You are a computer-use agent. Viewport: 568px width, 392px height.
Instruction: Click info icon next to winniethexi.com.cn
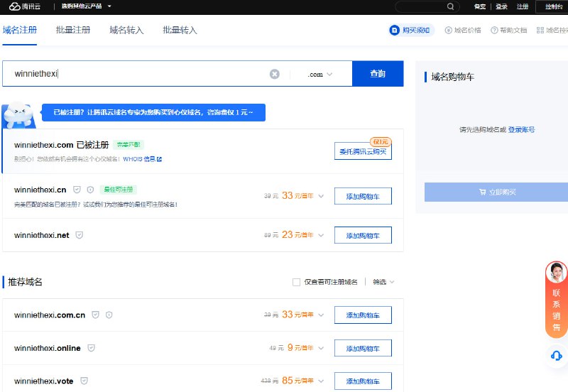pos(109,315)
